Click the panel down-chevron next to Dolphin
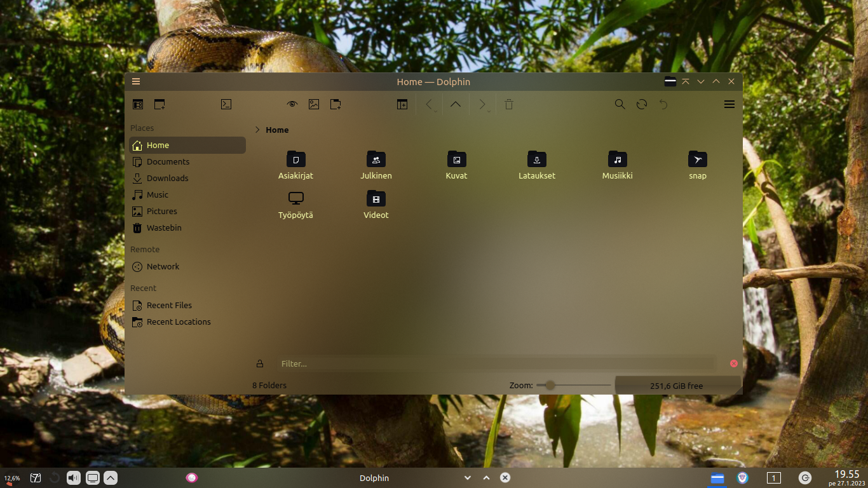This screenshot has width=868, height=488. [468, 478]
